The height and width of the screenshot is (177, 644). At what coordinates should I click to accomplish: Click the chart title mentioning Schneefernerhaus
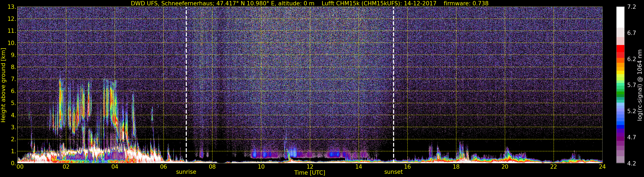(x=309, y=3)
